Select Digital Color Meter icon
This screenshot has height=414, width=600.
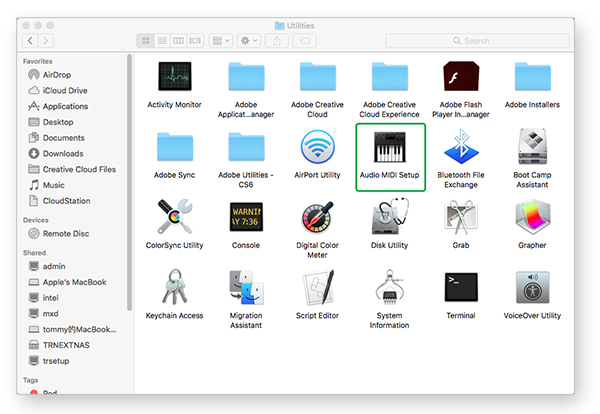click(318, 217)
